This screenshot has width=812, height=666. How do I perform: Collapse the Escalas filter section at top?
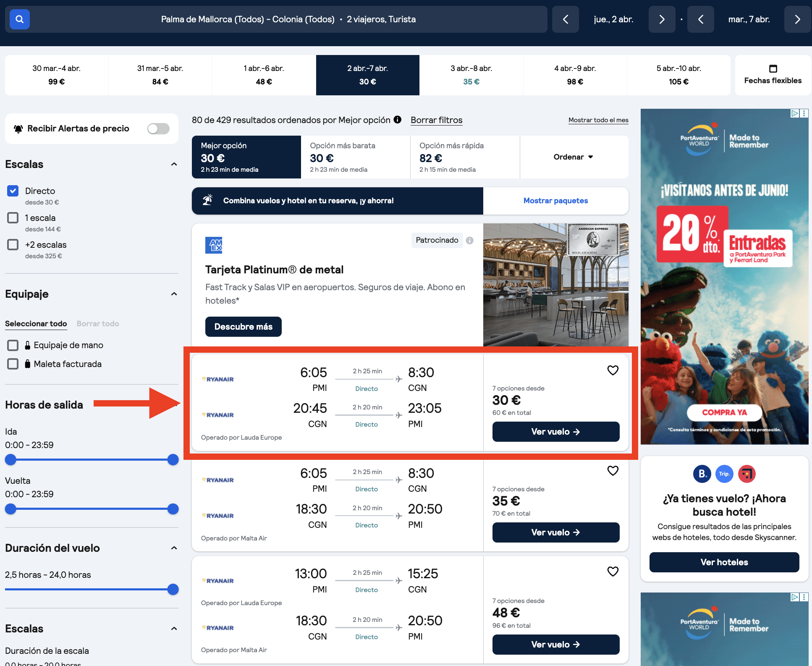pos(174,164)
